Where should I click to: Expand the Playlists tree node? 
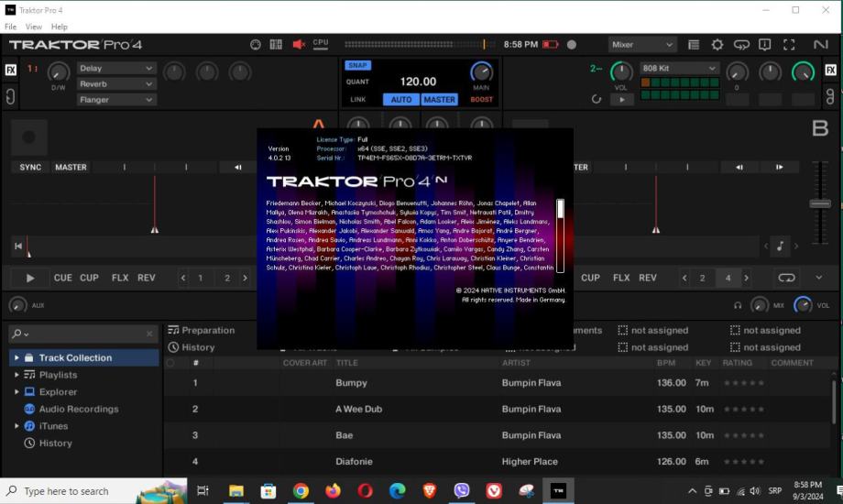[16, 375]
